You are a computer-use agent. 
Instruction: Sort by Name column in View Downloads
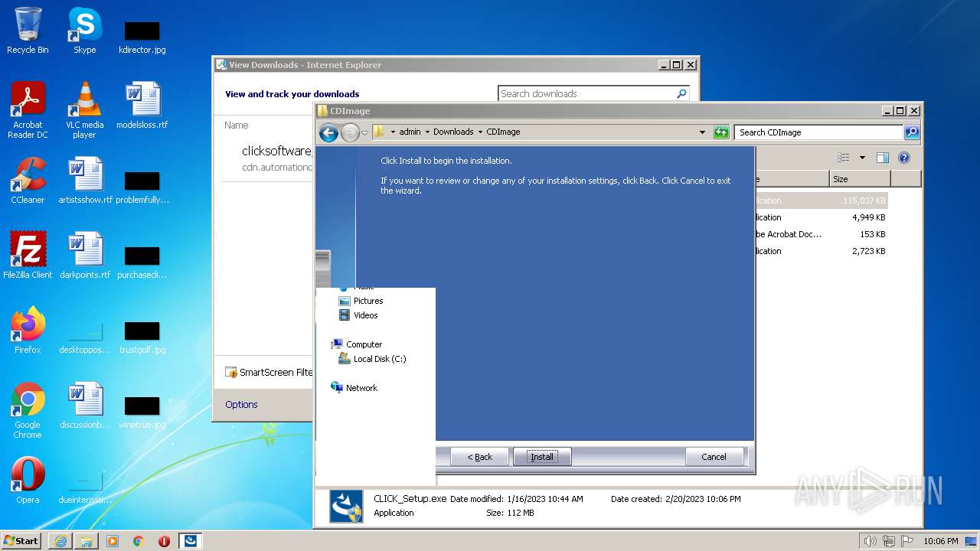[237, 125]
